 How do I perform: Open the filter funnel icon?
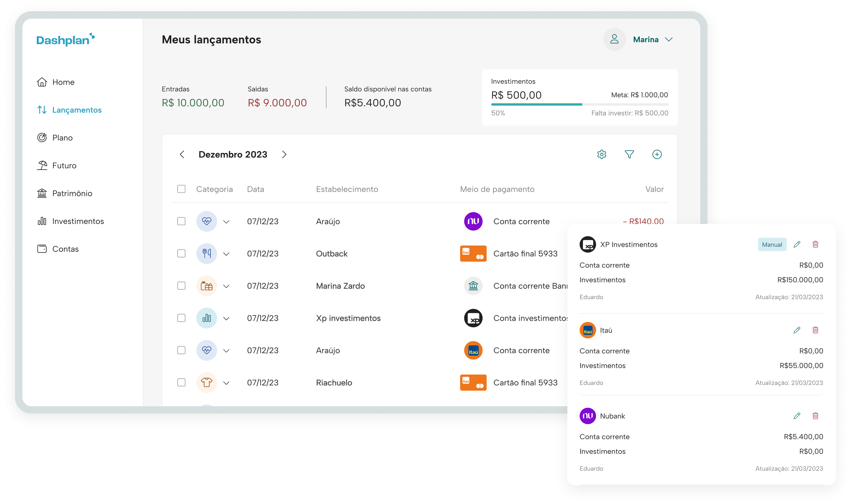pos(629,154)
